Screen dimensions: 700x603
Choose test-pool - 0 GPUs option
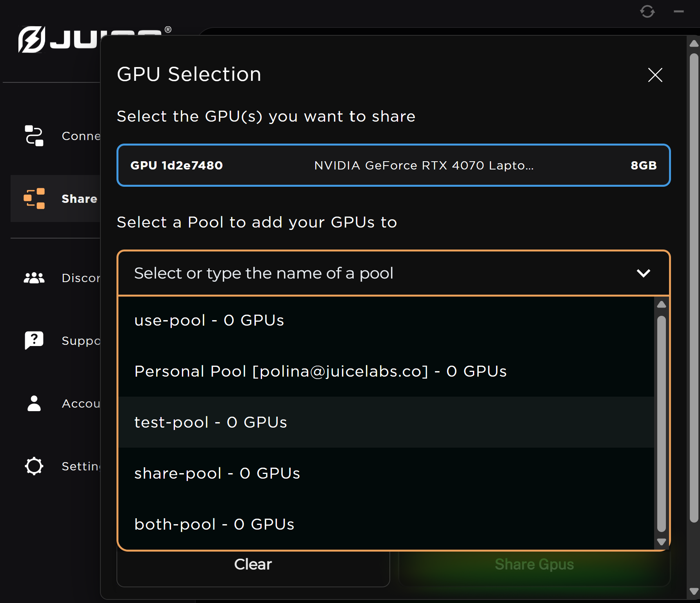386,422
